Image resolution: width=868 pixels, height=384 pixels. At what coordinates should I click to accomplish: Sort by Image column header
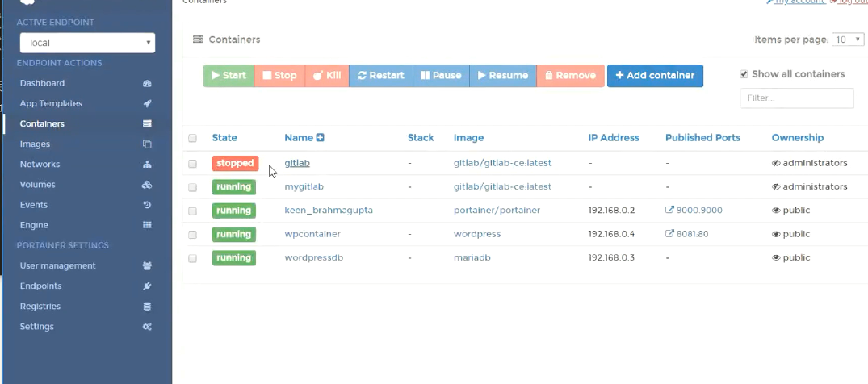click(468, 138)
